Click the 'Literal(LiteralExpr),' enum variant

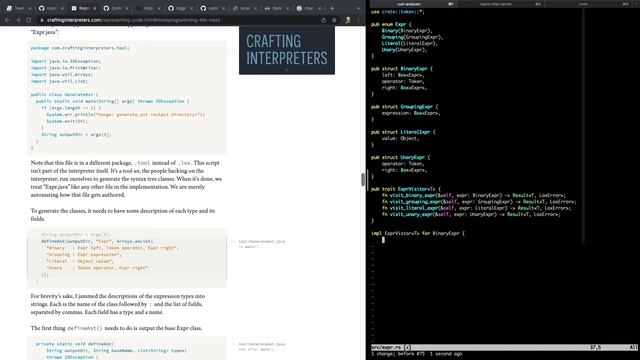(409, 43)
